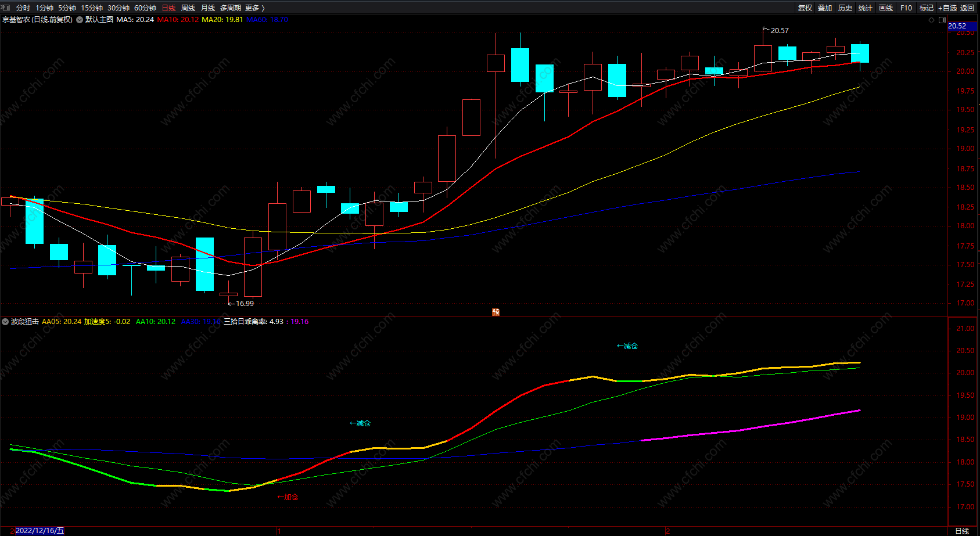The image size is (980, 536).
Task: Click the 2022/12/16 date marker
Action: pos(39,531)
